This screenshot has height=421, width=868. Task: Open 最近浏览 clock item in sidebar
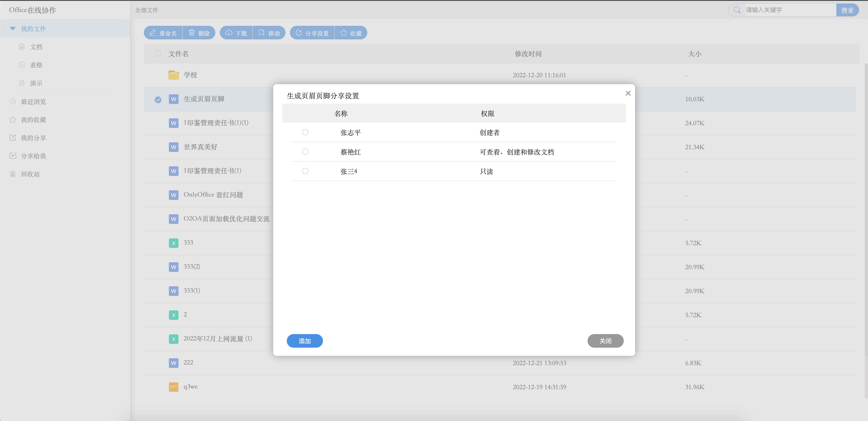point(33,102)
